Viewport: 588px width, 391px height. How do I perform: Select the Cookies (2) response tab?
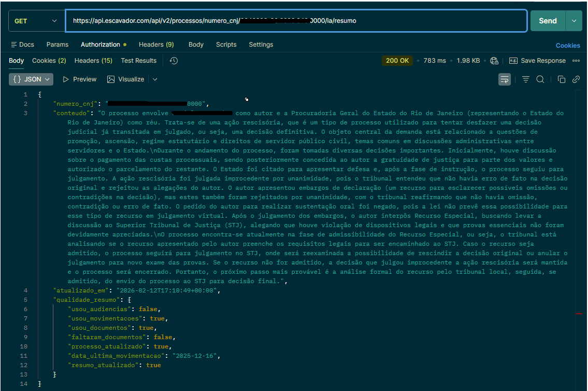tap(49, 61)
